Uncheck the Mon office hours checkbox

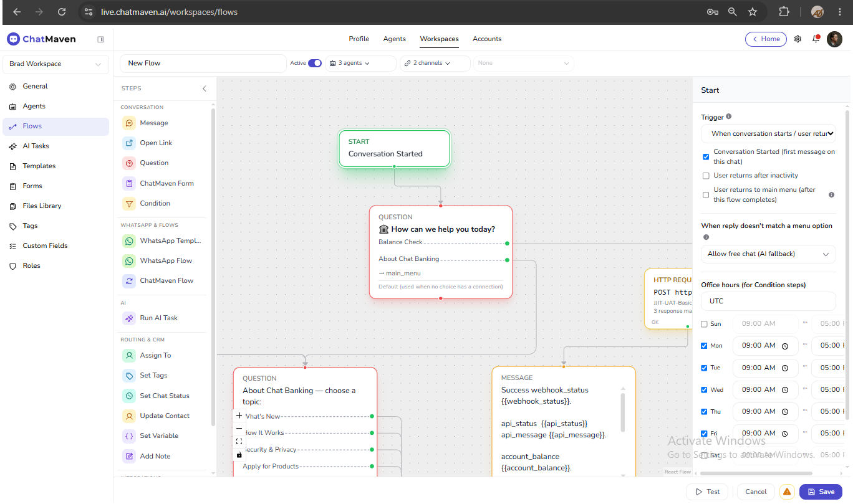(704, 346)
